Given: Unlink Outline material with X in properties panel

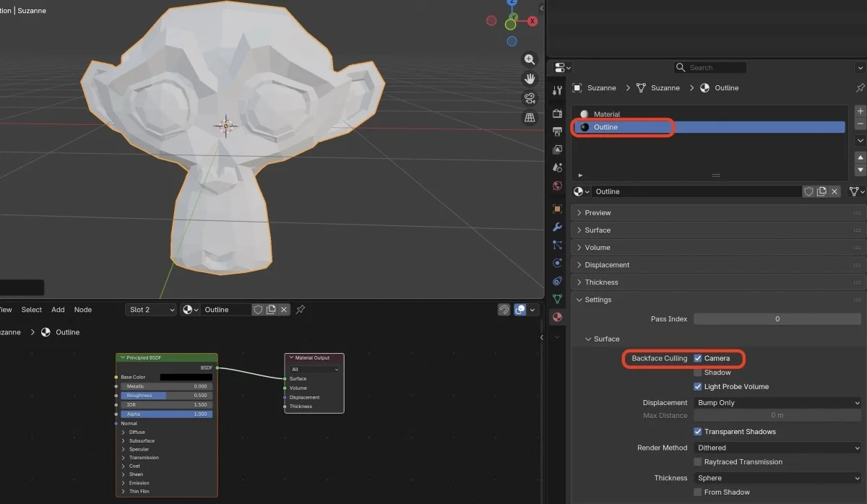Looking at the screenshot, I should coord(834,191).
